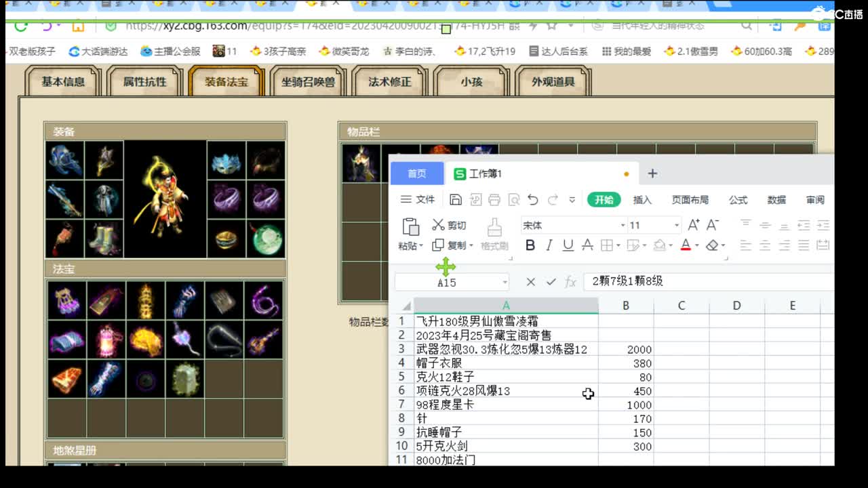
Task: Toggle center horizontal alignment
Action: 765,245
